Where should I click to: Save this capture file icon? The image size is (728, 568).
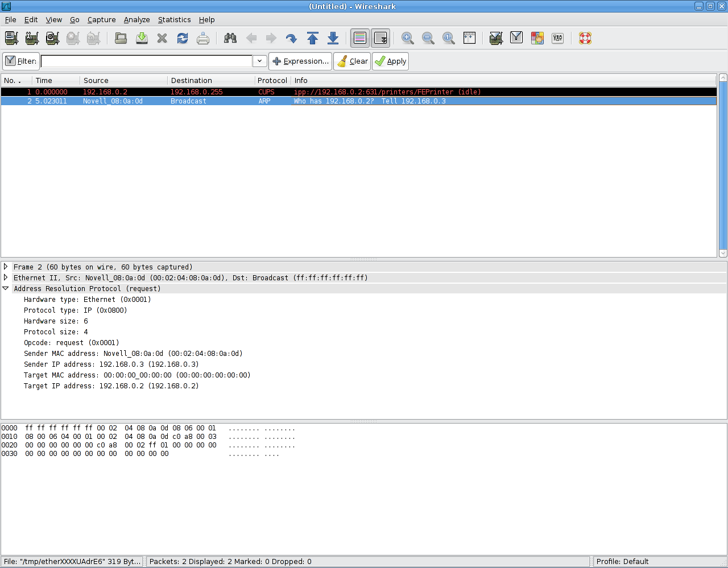click(x=142, y=38)
